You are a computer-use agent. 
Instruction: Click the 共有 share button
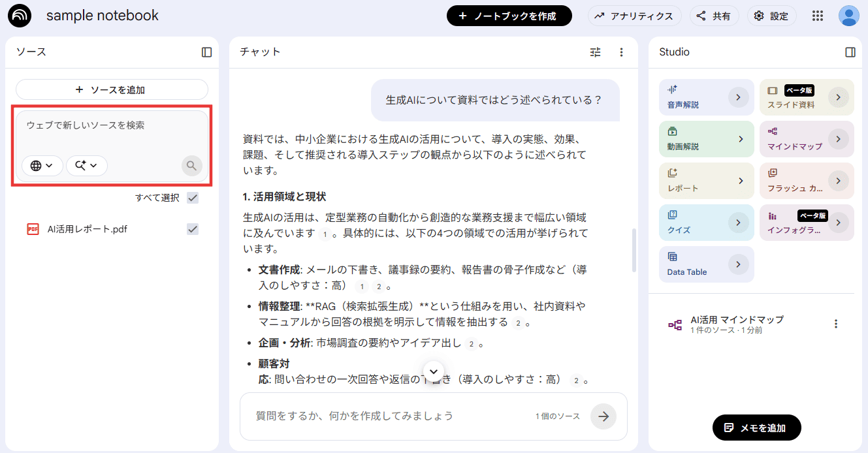click(715, 16)
